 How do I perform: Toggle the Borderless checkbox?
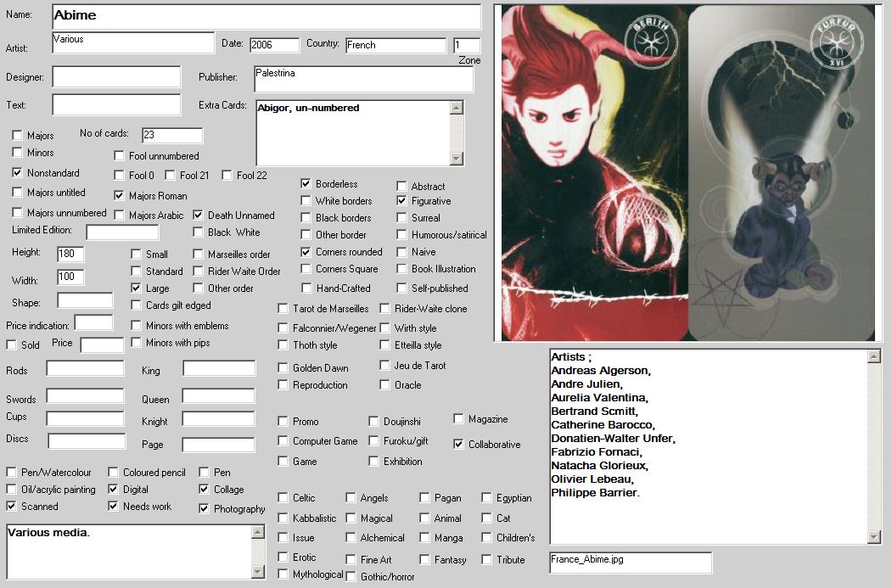tap(306, 184)
